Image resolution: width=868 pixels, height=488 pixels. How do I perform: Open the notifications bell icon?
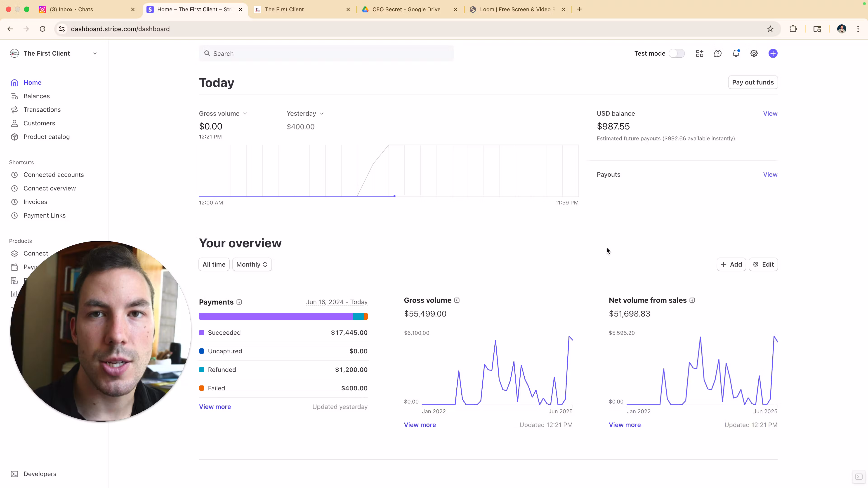736,53
